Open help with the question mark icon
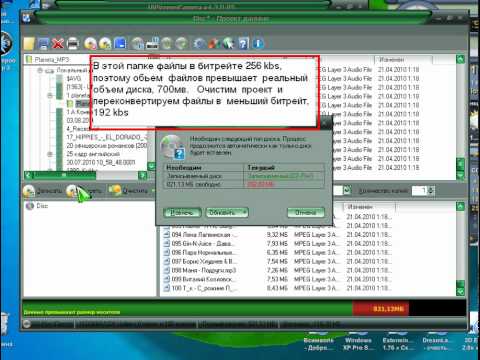 (x=243, y=44)
